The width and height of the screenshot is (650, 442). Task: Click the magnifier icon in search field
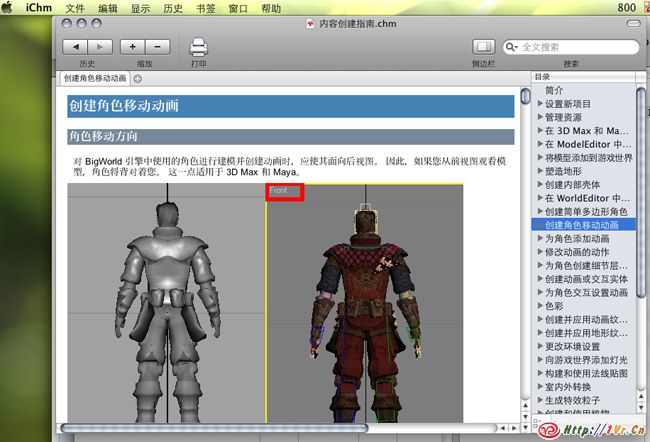[514, 47]
